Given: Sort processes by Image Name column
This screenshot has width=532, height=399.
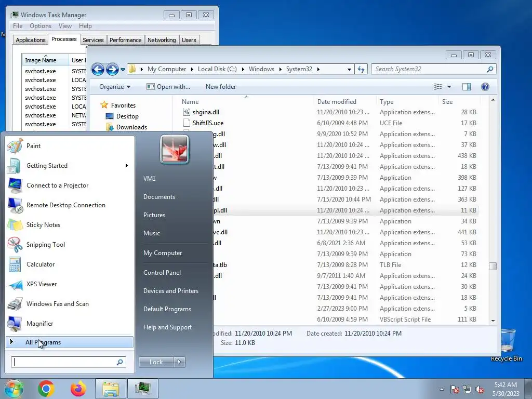Looking at the screenshot, I should click(x=45, y=60).
